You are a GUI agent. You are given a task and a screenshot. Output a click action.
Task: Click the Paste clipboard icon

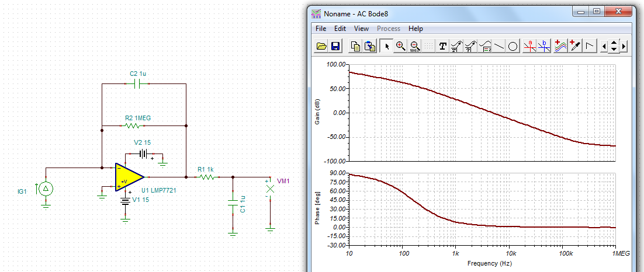(370, 46)
